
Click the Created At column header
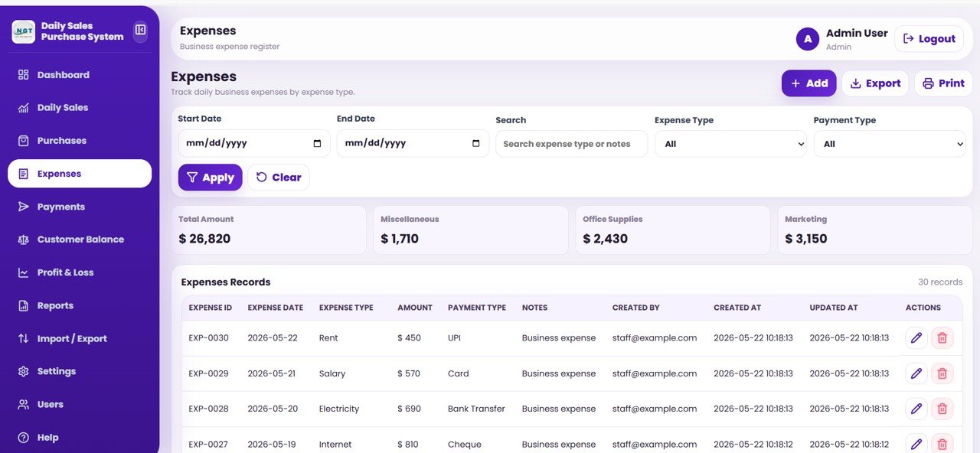737,308
